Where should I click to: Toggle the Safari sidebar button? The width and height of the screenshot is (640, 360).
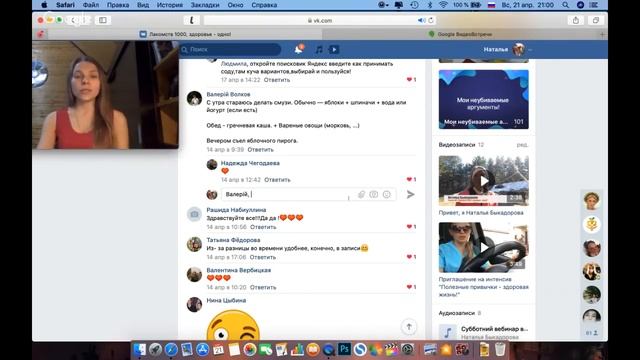102,20
